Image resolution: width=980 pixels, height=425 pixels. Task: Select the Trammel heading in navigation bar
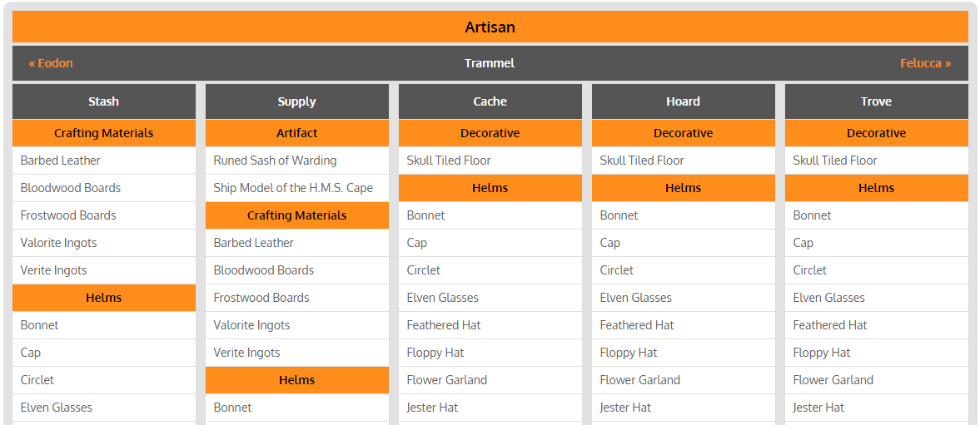(490, 63)
